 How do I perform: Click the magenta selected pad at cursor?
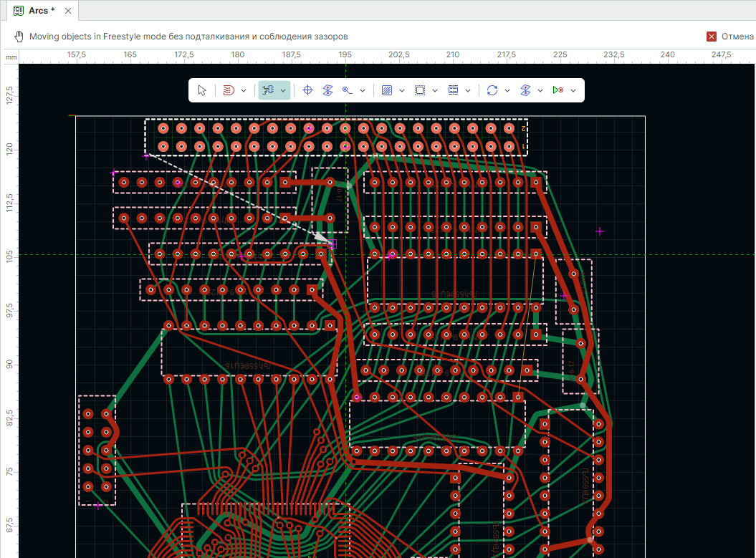pos(332,244)
